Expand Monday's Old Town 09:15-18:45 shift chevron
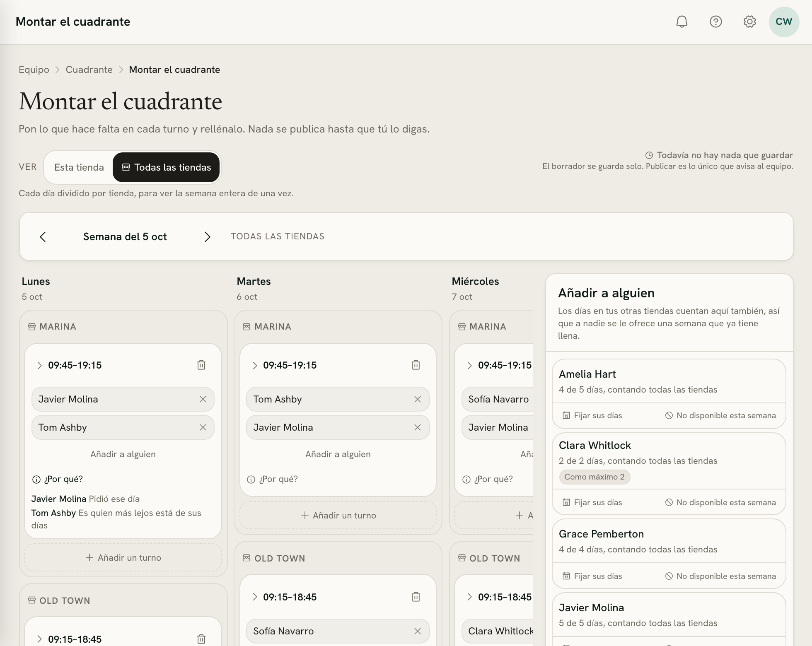This screenshot has width=812, height=646. (x=39, y=639)
